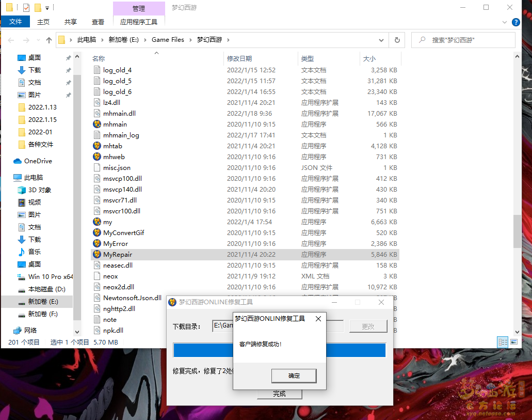The image size is (532, 420).
Task: Sort files by the 大小 column header
Action: (x=369, y=59)
